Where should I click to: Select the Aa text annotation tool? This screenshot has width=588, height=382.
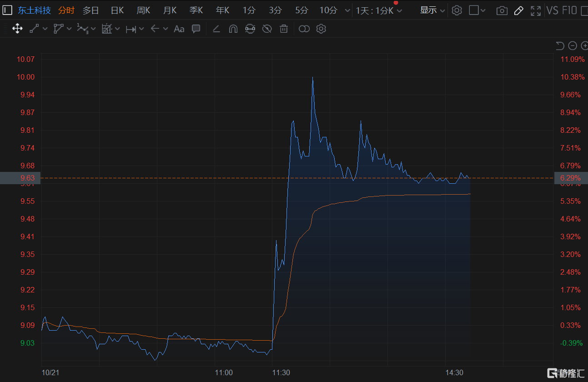pos(179,29)
